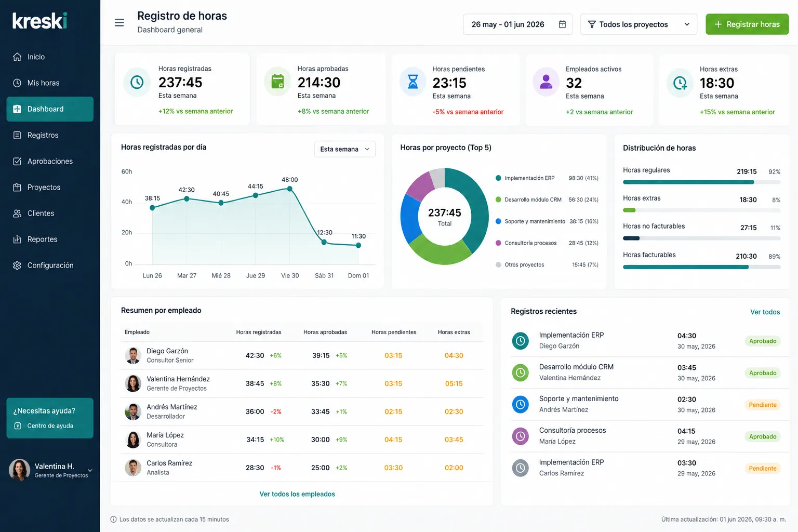Click the Horas regulares progress bar
The height and width of the screenshot is (532, 798).
coord(701,182)
